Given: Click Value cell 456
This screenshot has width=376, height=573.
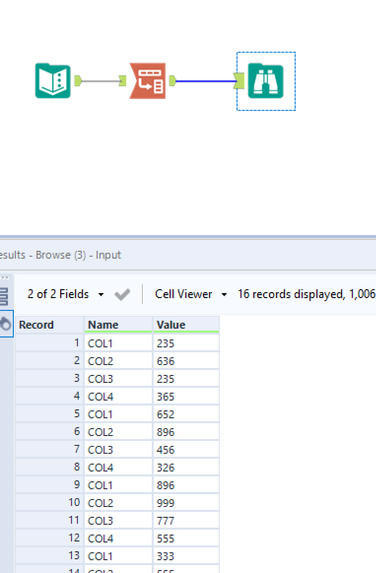Looking at the screenshot, I should click(x=186, y=449).
